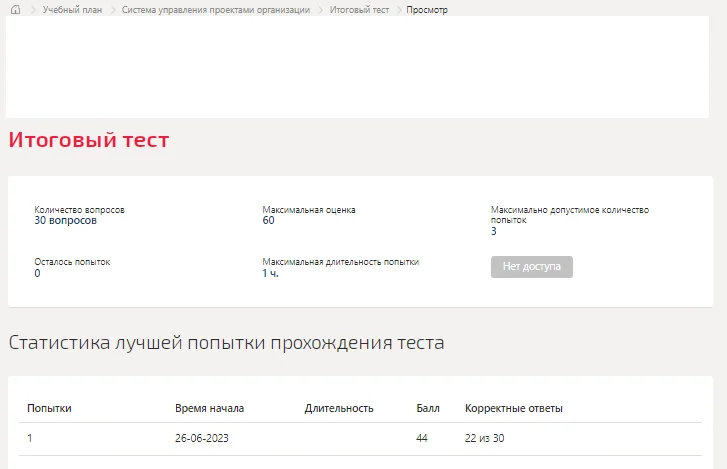Go to Система управления проектами организации breadcrumb
The width and height of the screenshot is (727, 469).
(216, 10)
